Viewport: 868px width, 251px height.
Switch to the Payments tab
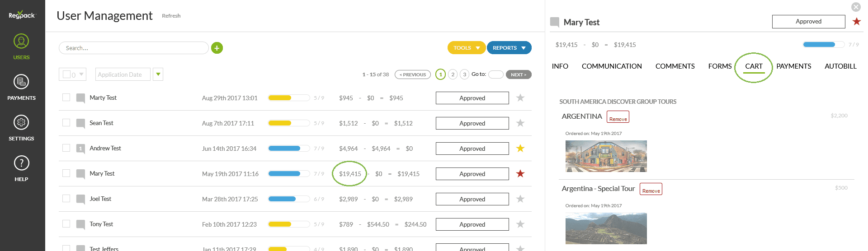point(793,66)
